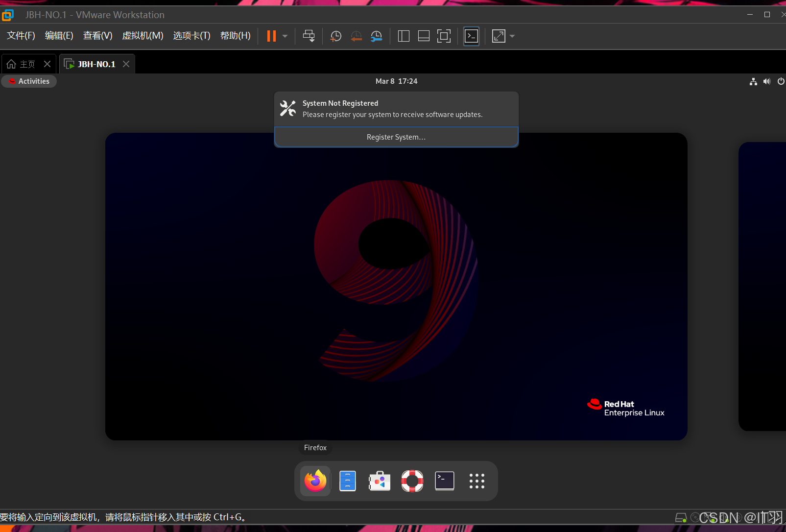Send Ctrl+Alt+Del to the VM
Image resolution: width=786 pixels, height=532 pixels.
[309, 36]
